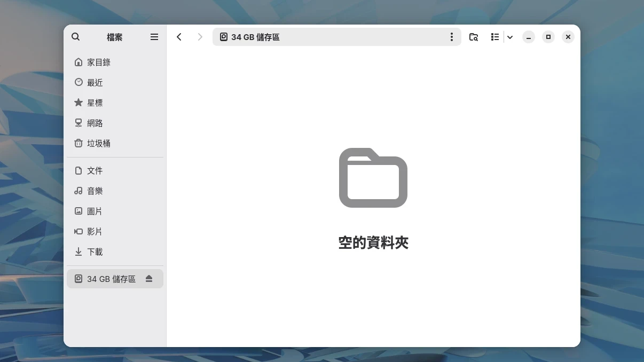
Task: Select 最近 recent files in the sidebar
Action: [x=95, y=83]
